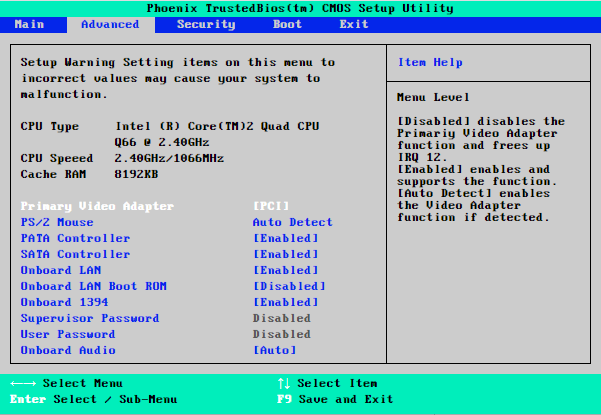Toggle the Onboard LAN [Enabled] value
Viewport: 601px width, 415px height.
coord(286,270)
